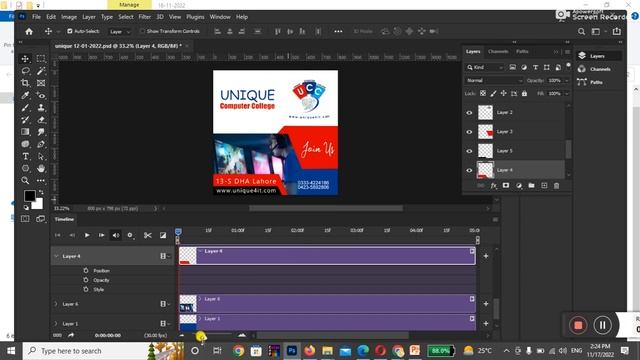The height and width of the screenshot is (360, 640).
Task: Select the Rectangular Marquee tool
Action: pyautogui.click(x=41, y=59)
